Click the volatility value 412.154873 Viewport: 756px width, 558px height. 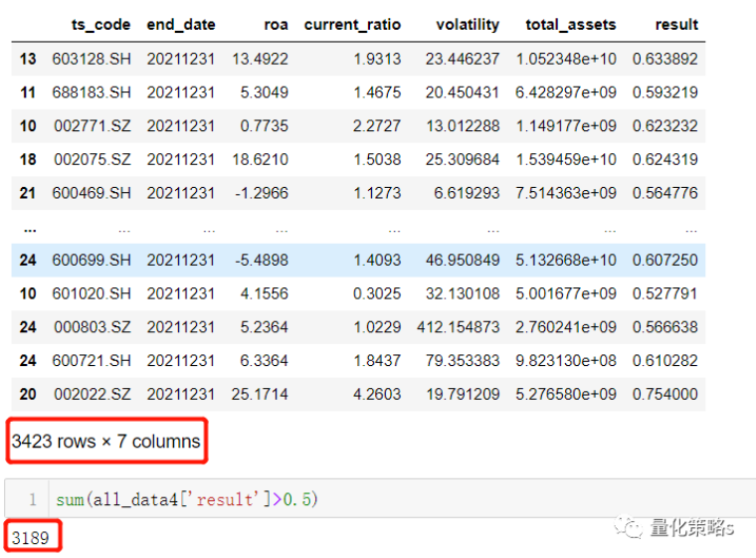[x=458, y=327]
